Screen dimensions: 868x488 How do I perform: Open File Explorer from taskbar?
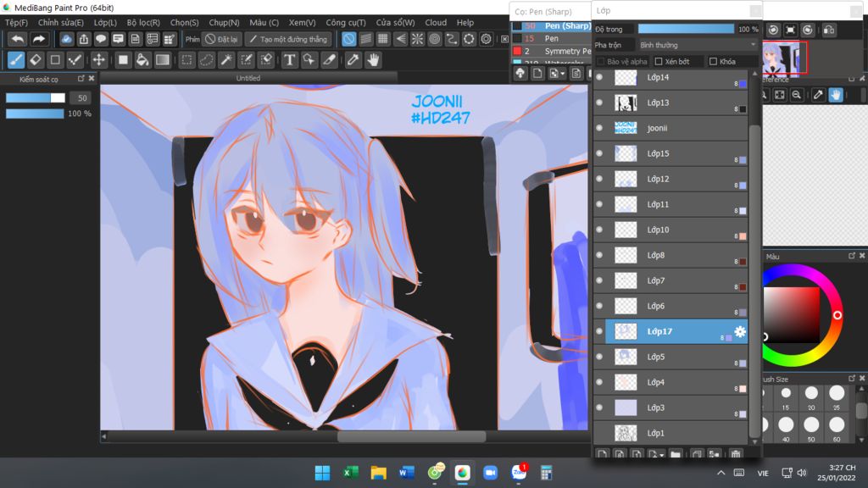(378, 473)
